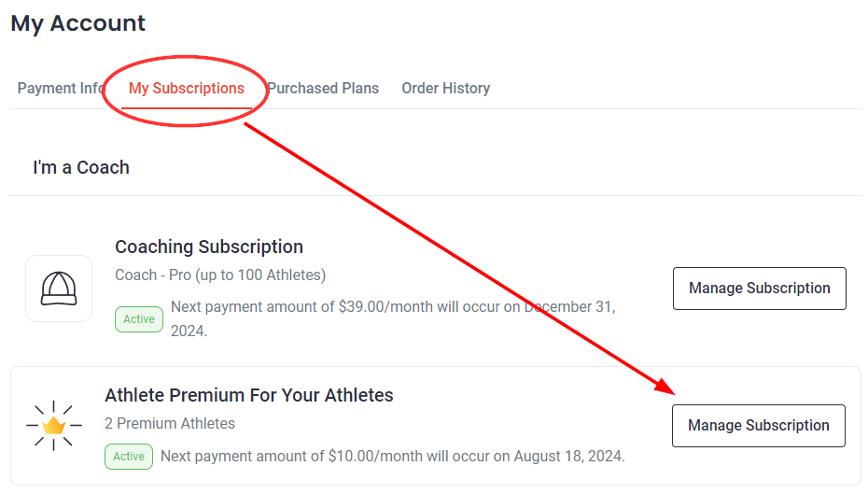The width and height of the screenshot is (868, 494).
Task: Manage the Athlete Premium subscription
Action: coord(759,425)
